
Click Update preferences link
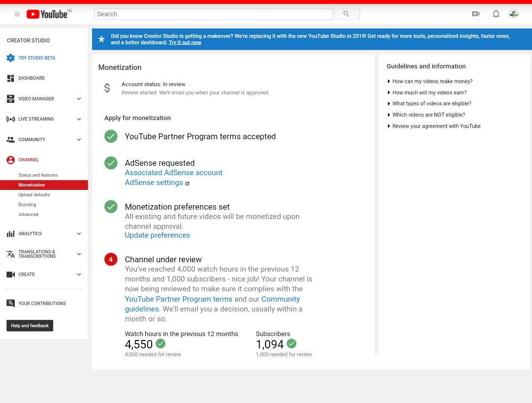tap(157, 235)
